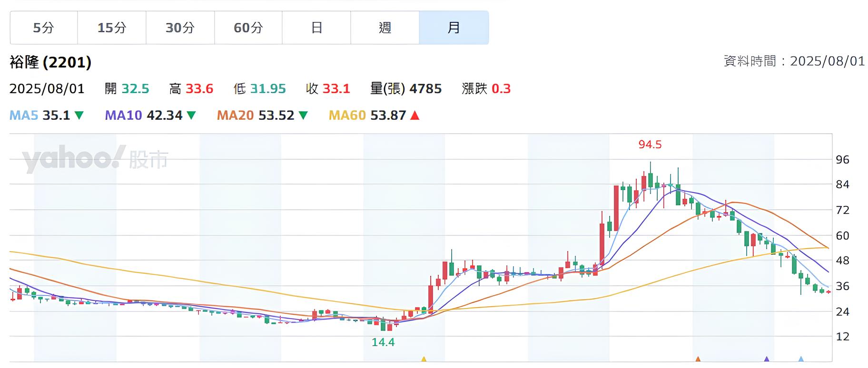This screenshot has height=368, width=868.
Task: Click the light blue triangle marker on axis
Action: point(801,359)
